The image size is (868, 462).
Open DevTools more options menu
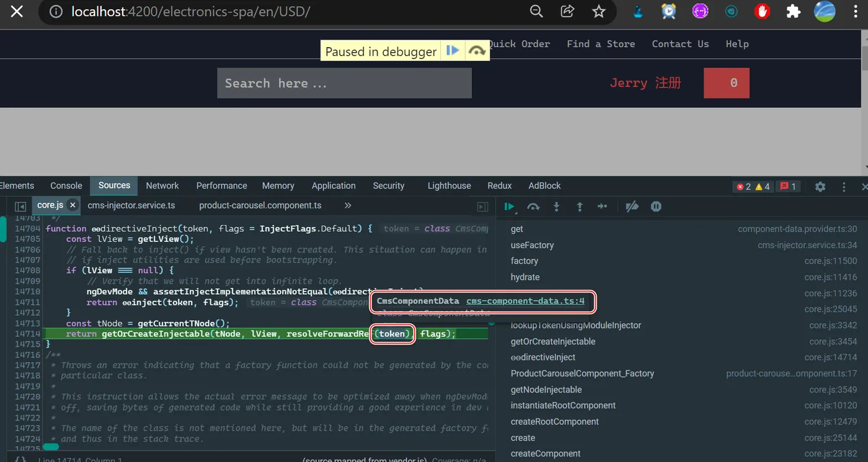coord(844,186)
